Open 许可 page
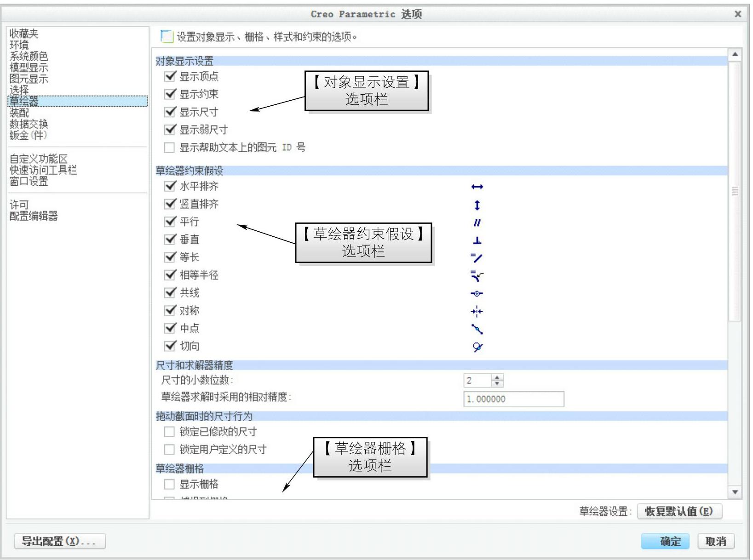The width and height of the screenshot is (753, 560). tap(19, 205)
